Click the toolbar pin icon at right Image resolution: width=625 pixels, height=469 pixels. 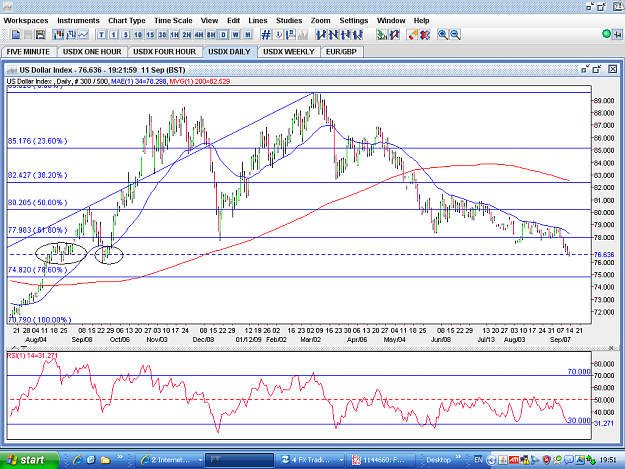(x=617, y=35)
